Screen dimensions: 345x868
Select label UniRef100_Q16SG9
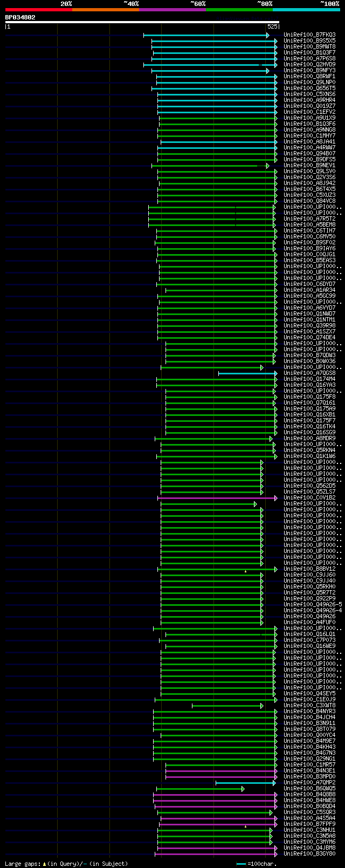click(x=309, y=433)
